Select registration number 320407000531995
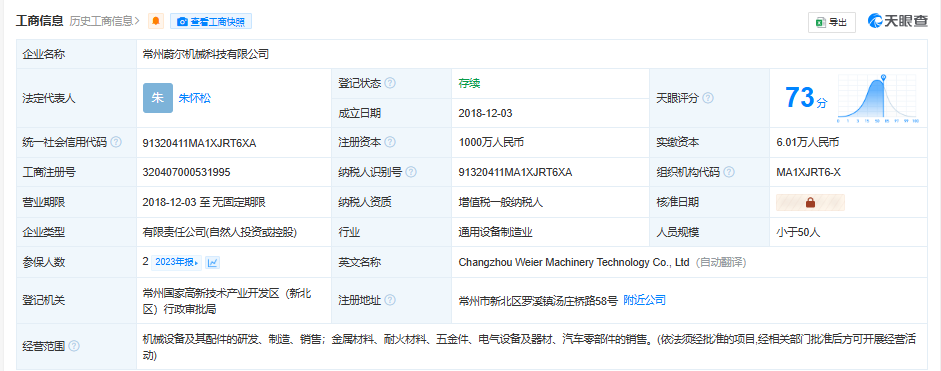This screenshot has width=941, height=371. (187, 172)
